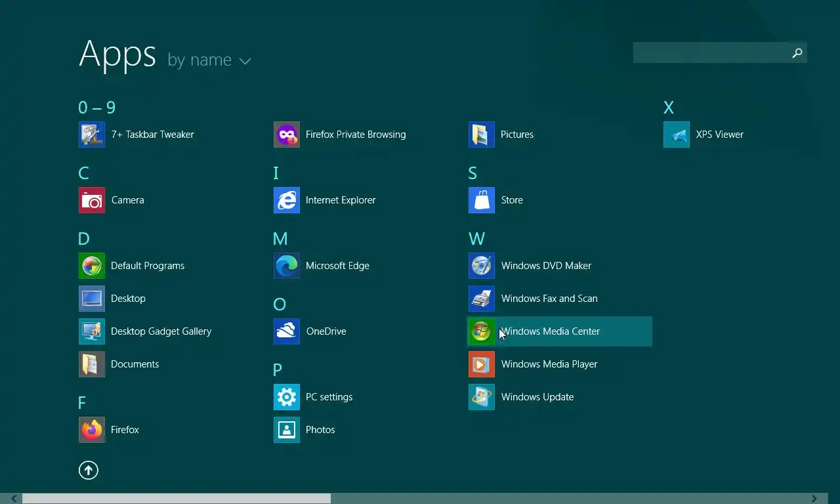Click the 'P' group header
This screenshot has height=504, width=840.
coord(278,370)
